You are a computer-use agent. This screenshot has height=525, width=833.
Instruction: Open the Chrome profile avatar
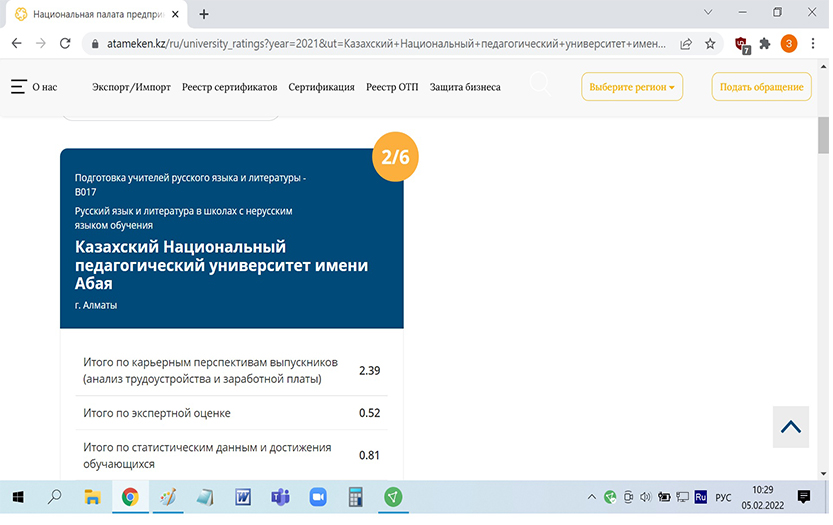coord(789,44)
